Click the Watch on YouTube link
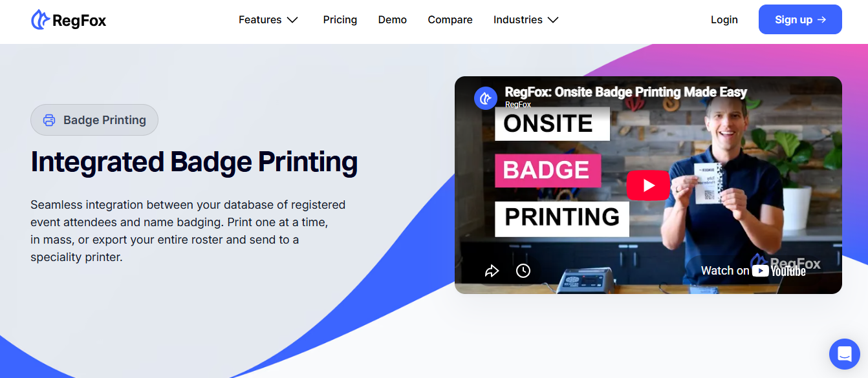Screen dimensions: 868x378 pos(754,271)
